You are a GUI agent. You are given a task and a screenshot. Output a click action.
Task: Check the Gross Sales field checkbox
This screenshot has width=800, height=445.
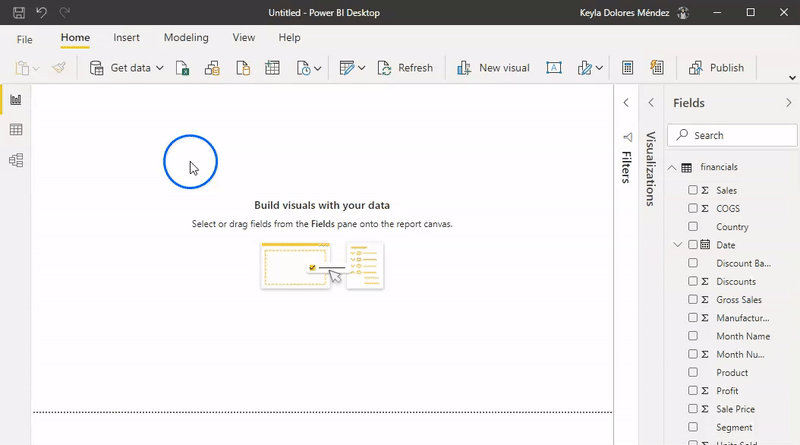(x=692, y=299)
